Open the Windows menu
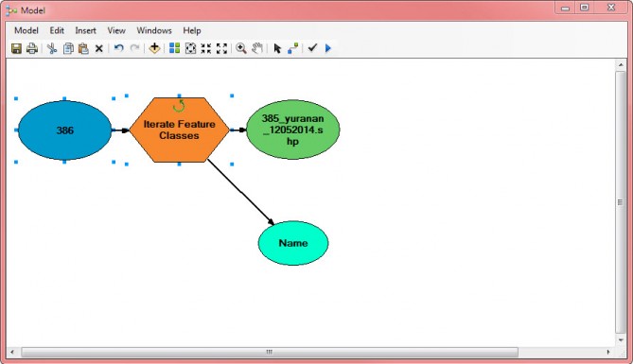 [154, 30]
